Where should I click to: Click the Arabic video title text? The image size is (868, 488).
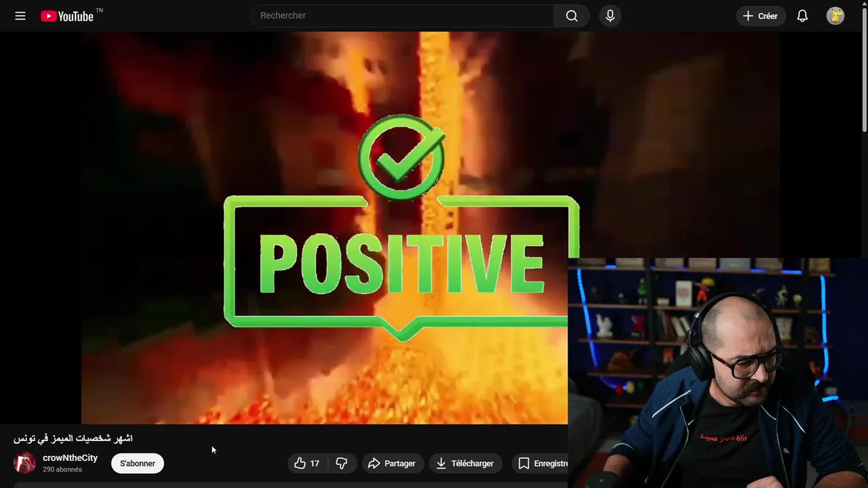point(73,439)
